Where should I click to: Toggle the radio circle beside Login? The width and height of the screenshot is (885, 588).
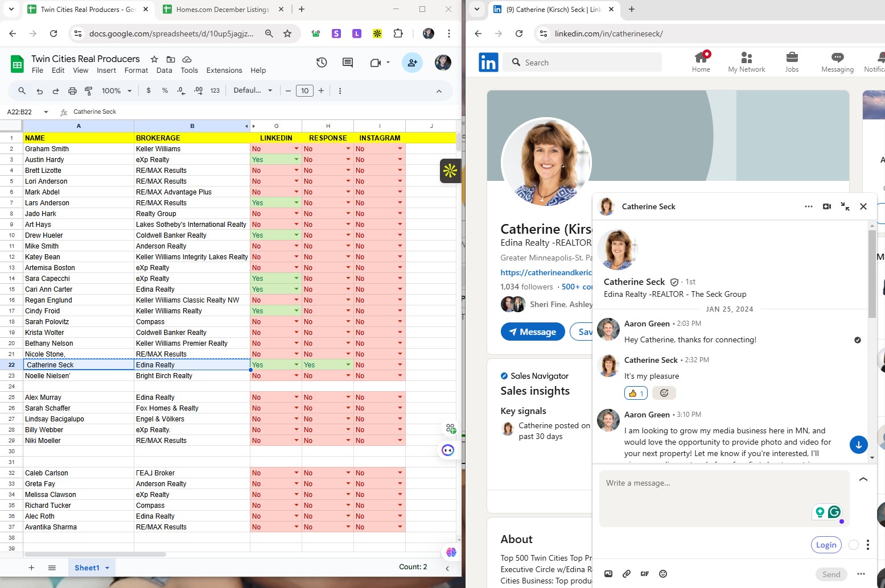coord(854,545)
